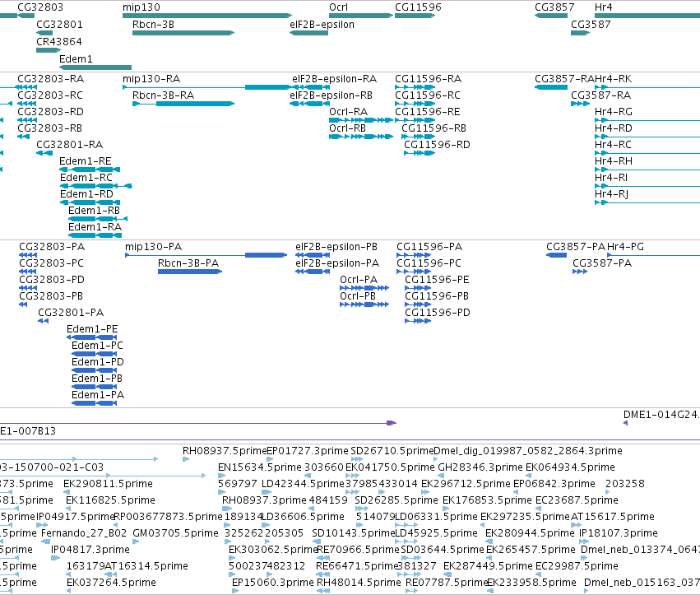Click the eIF2B-epsilon-PA protein label
The width and height of the screenshot is (700, 595).
point(337,263)
